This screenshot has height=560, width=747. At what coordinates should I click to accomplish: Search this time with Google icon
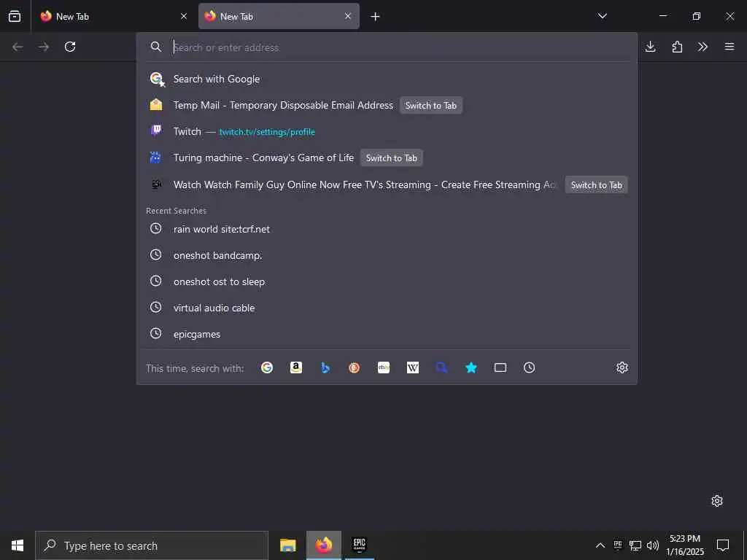pyautogui.click(x=267, y=367)
